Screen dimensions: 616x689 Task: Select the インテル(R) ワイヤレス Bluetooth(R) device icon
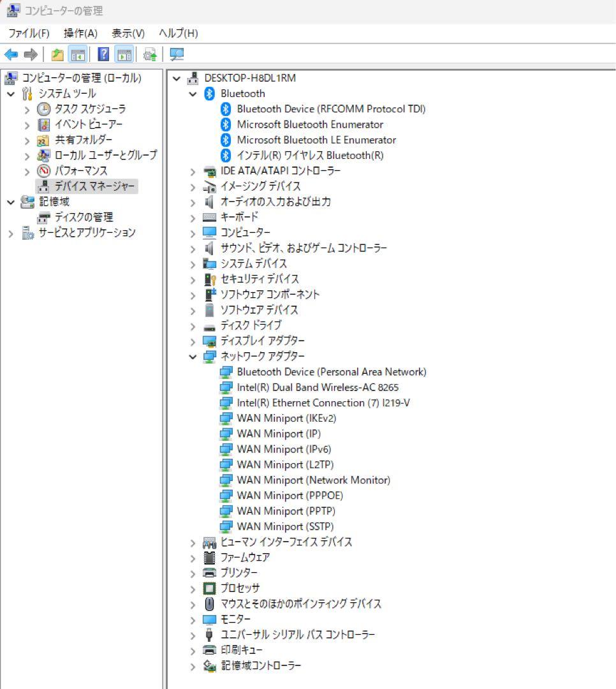pyautogui.click(x=224, y=154)
